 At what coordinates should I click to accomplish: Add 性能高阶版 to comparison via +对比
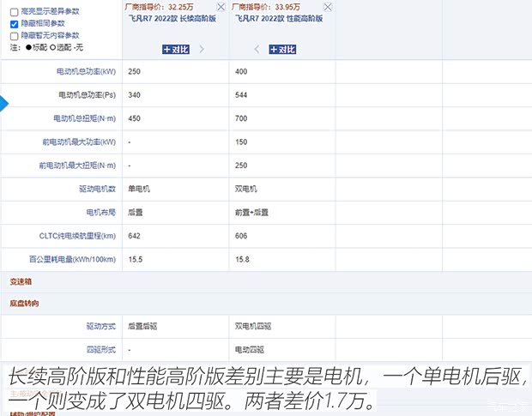[282, 50]
